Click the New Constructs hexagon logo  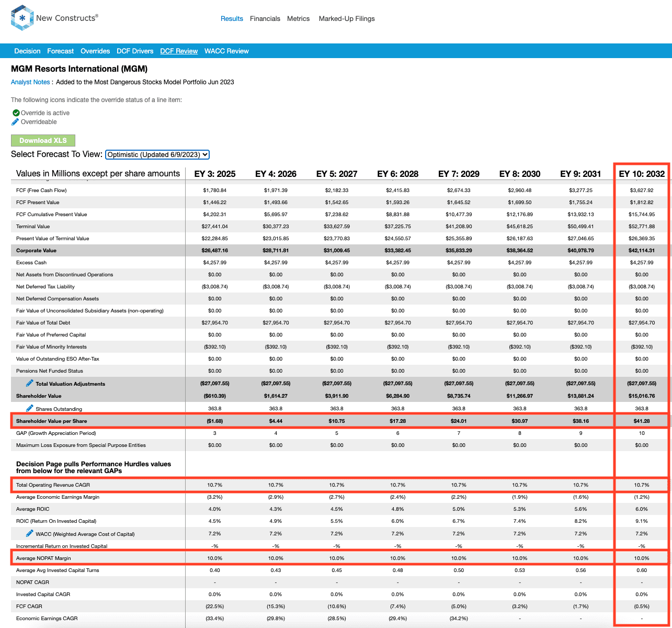tap(22, 18)
